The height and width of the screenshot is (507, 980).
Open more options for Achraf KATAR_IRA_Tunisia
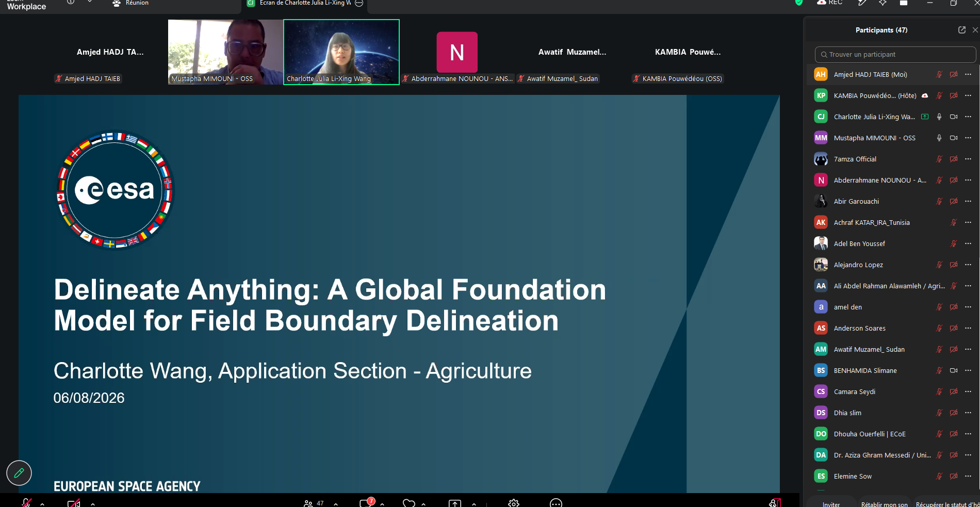tap(968, 222)
